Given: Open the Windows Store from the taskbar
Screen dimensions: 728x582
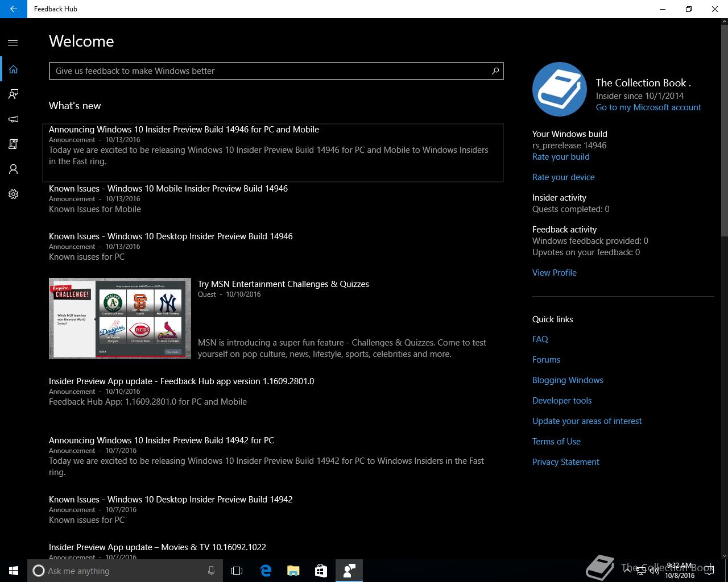Looking at the screenshot, I should coord(321,571).
